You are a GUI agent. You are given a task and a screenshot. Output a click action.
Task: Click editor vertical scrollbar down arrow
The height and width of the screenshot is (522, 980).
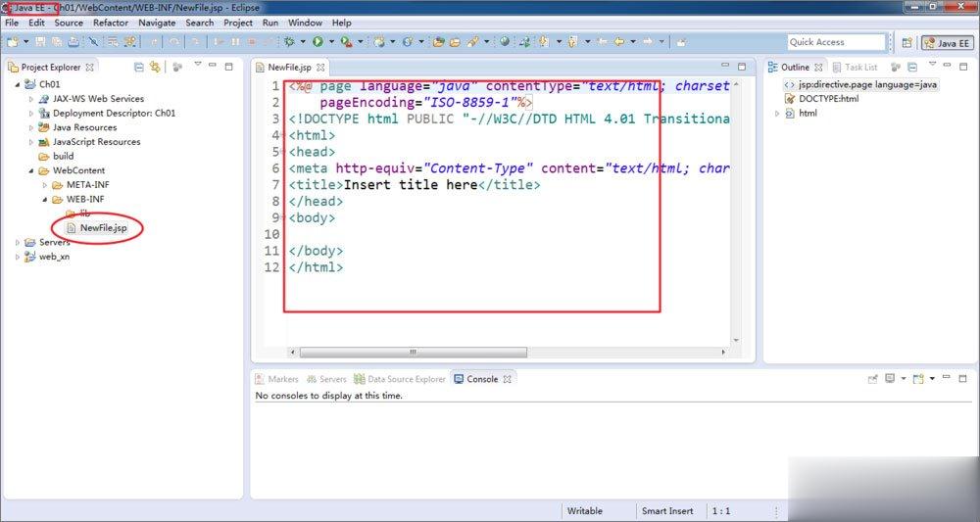736,340
